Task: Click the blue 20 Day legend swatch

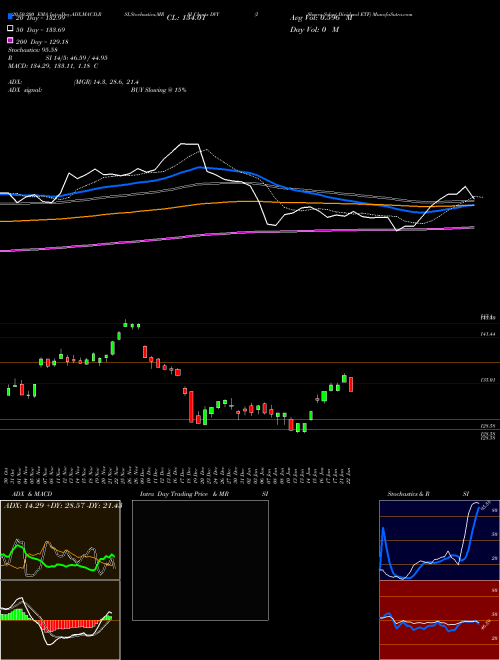Action: (10, 17)
